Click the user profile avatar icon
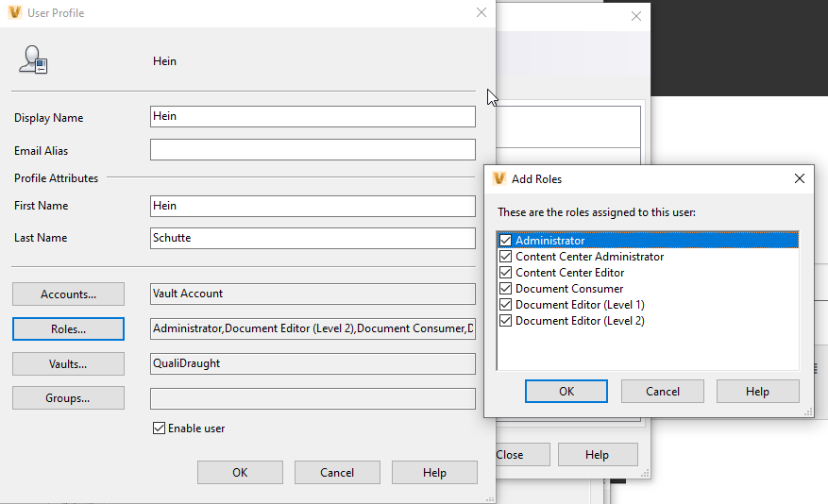 click(33, 60)
